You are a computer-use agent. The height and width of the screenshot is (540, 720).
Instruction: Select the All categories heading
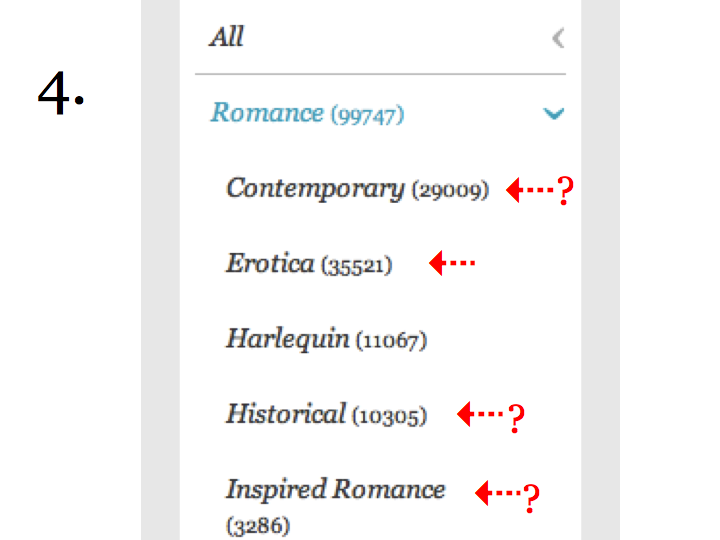[x=226, y=37]
